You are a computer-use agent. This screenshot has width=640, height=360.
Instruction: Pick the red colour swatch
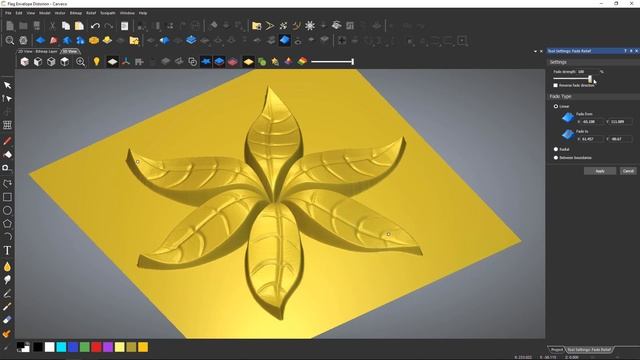pos(96,347)
